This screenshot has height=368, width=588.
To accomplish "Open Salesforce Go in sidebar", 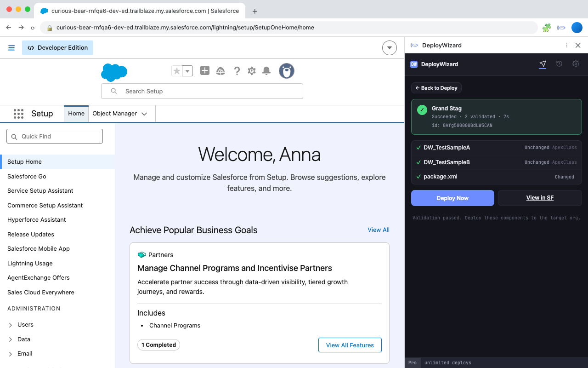I will pos(27,177).
